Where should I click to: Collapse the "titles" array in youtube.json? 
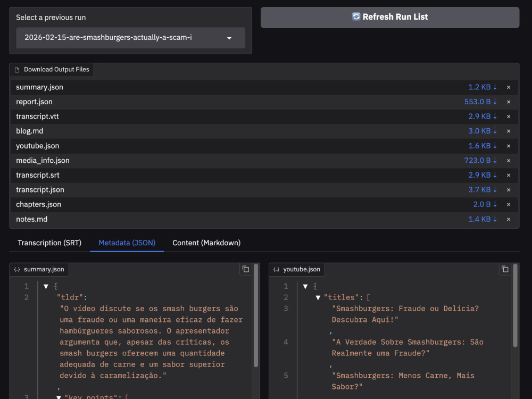(x=318, y=298)
